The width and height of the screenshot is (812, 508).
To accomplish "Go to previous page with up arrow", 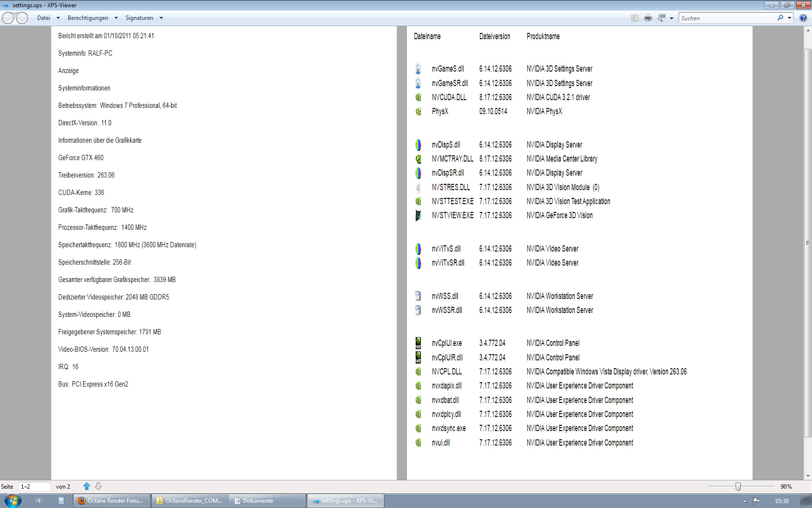I will [87, 486].
